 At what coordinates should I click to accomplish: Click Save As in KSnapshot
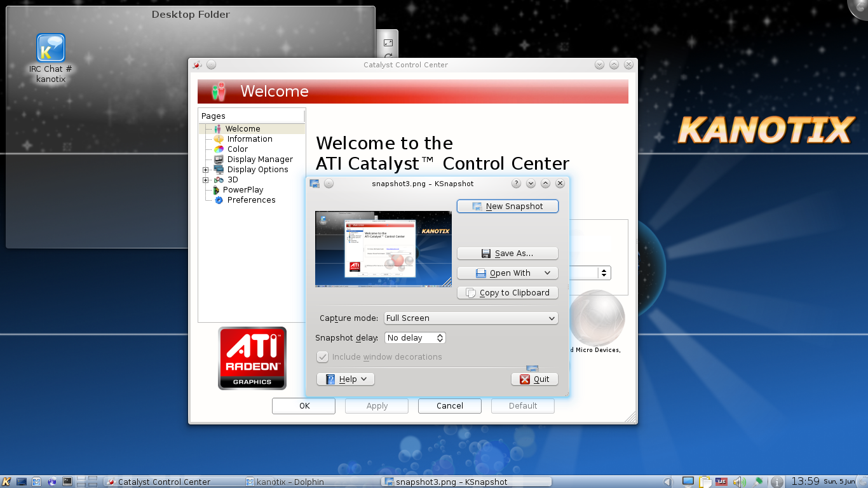[x=508, y=254]
